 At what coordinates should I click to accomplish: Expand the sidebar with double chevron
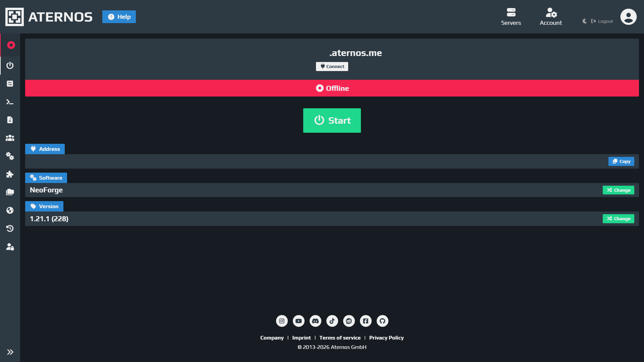10,352
